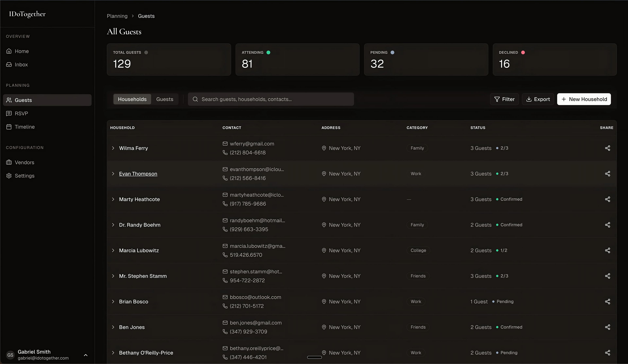Navigate to Planning via breadcrumb

click(117, 16)
